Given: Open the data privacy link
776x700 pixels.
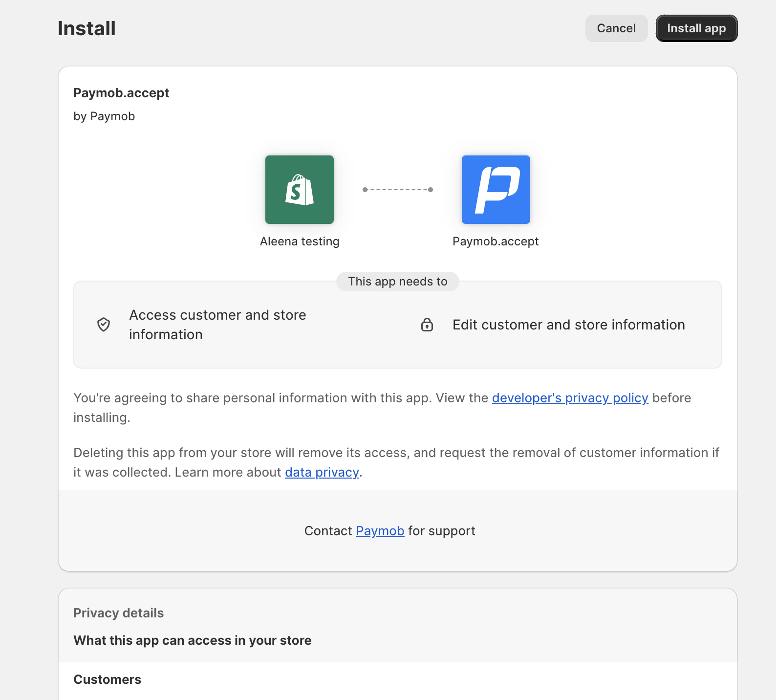Looking at the screenshot, I should click(322, 472).
